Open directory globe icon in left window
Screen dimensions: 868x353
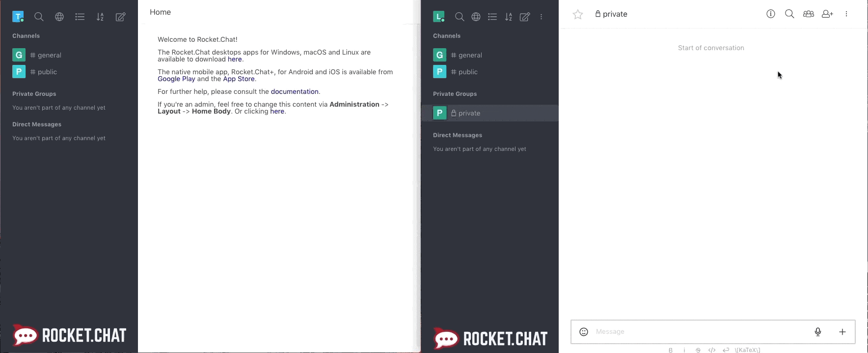pos(59,17)
